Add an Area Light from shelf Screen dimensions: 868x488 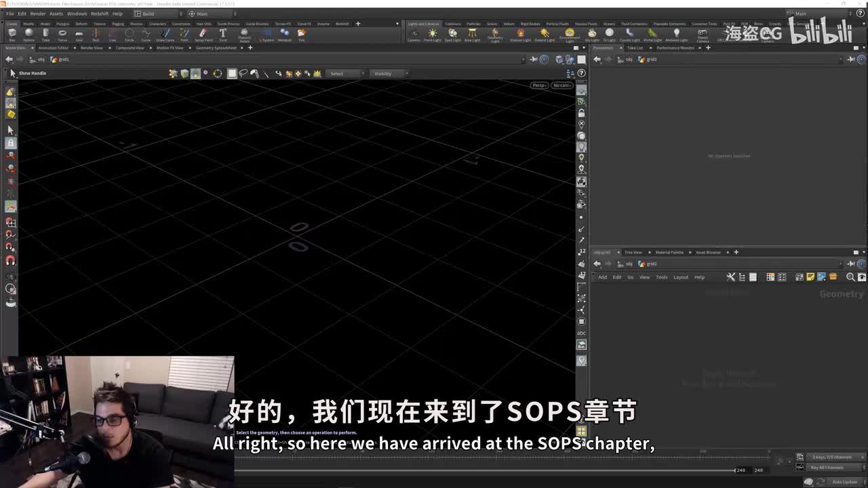(472, 35)
